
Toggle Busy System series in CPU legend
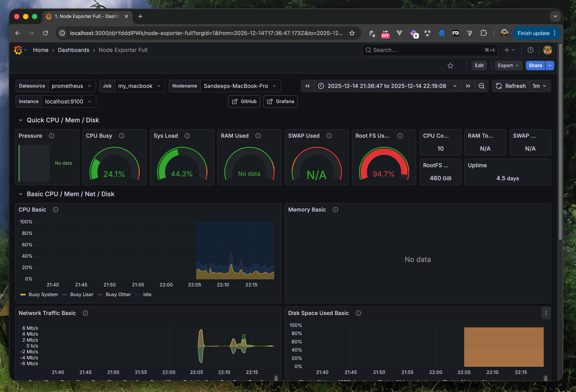tap(43, 294)
